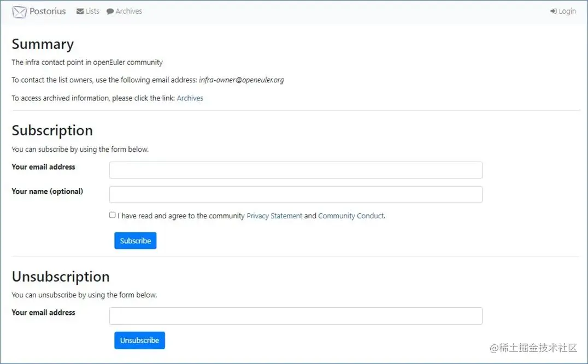
Task: Click the Subscribe button
Action: pos(136,241)
